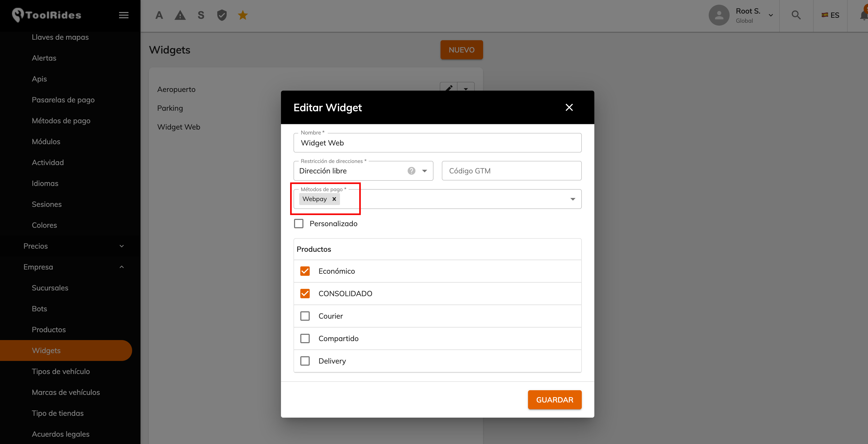This screenshot has height=444, width=868.
Task: Open Llaves de mapas in sidebar
Action: click(60, 37)
